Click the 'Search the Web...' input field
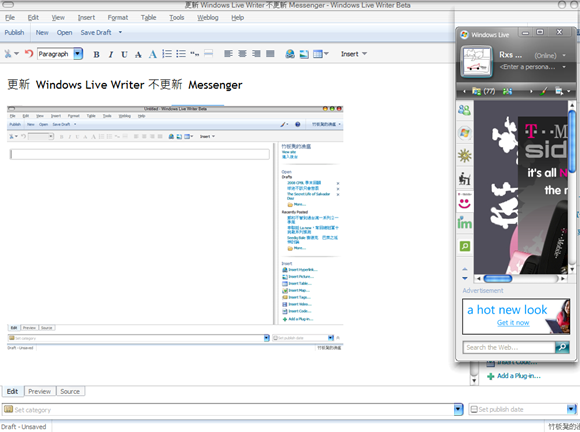580x432 pixels. click(509, 347)
